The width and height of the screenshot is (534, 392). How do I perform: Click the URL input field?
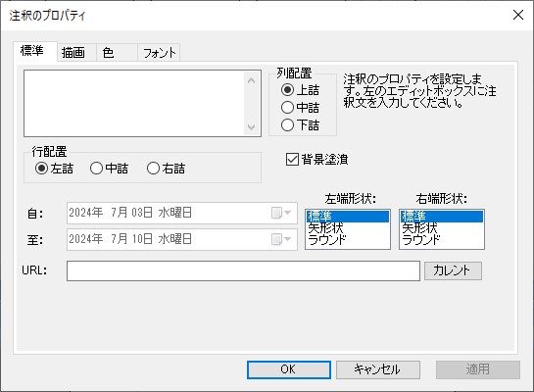(x=243, y=270)
